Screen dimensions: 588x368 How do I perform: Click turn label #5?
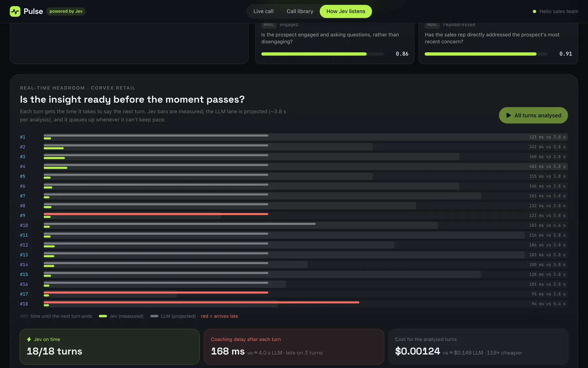coord(23,176)
